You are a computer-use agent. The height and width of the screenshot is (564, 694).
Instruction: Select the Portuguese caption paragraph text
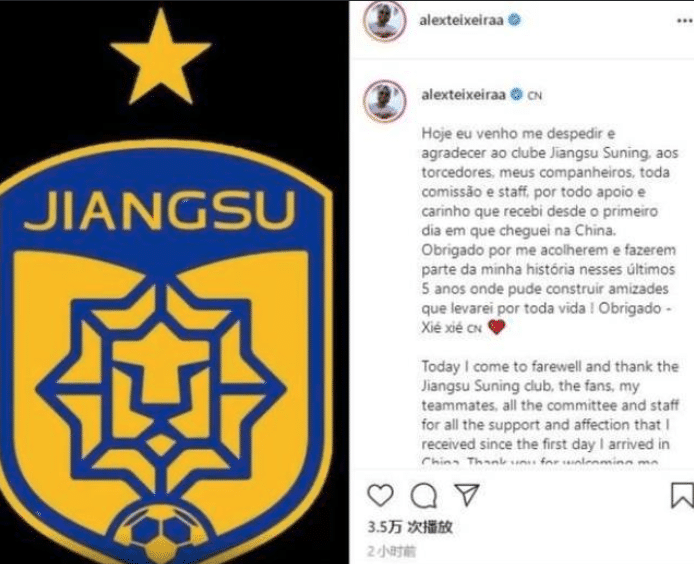(550, 230)
